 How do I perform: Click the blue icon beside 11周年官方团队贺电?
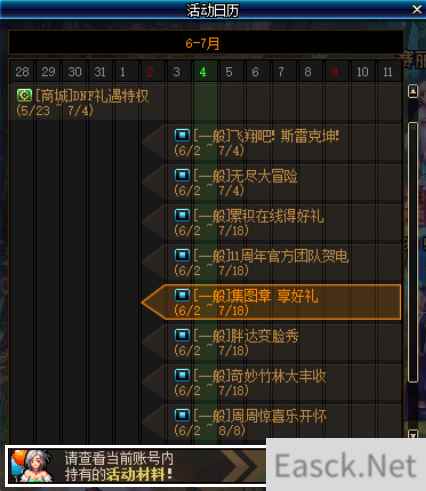(x=182, y=255)
